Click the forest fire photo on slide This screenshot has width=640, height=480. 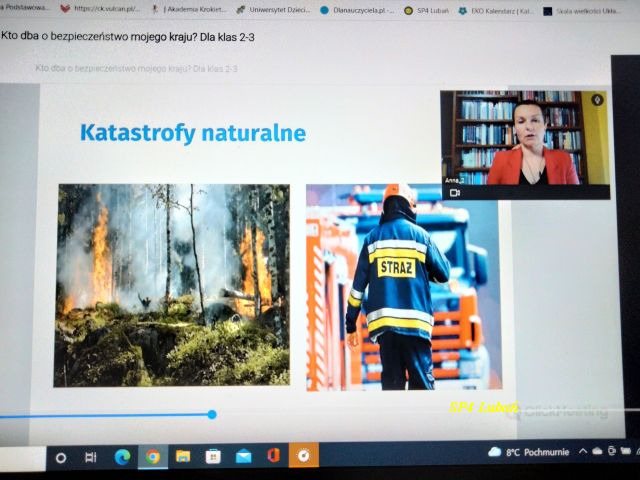click(172, 285)
